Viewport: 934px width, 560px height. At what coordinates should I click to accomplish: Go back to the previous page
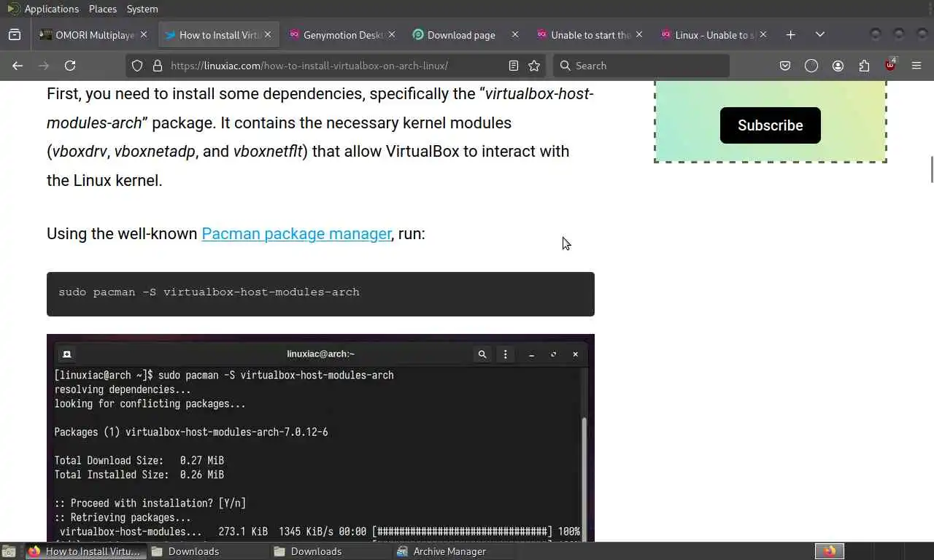tap(18, 66)
